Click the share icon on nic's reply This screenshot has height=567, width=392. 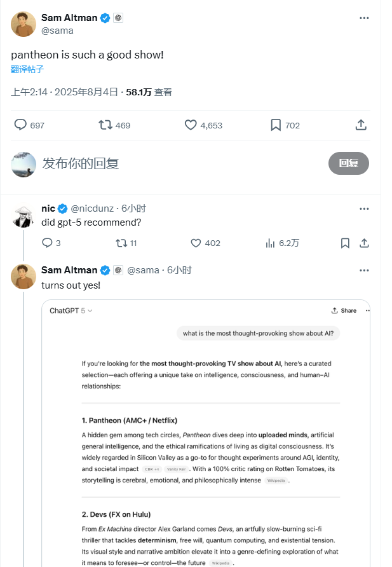pyautogui.click(x=364, y=243)
